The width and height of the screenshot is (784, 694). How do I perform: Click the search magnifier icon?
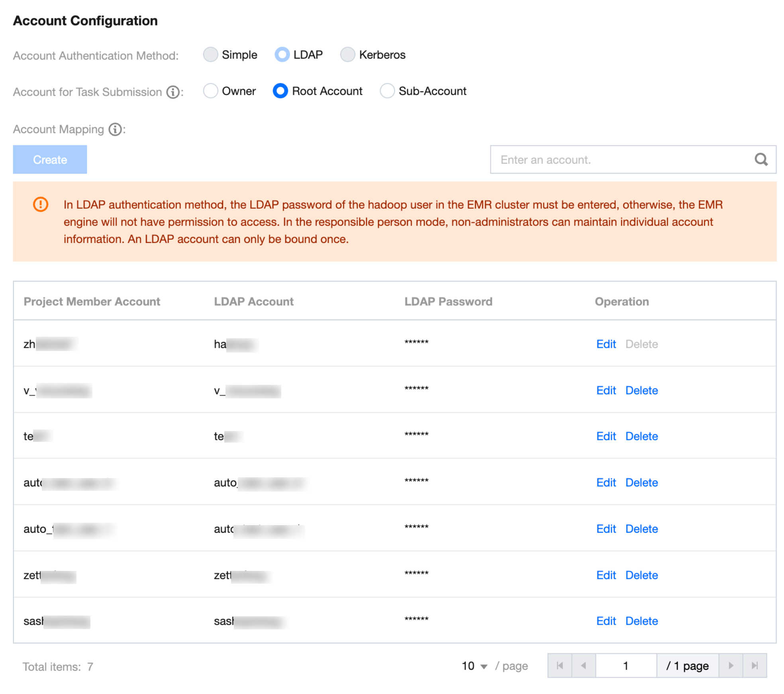[760, 159]
